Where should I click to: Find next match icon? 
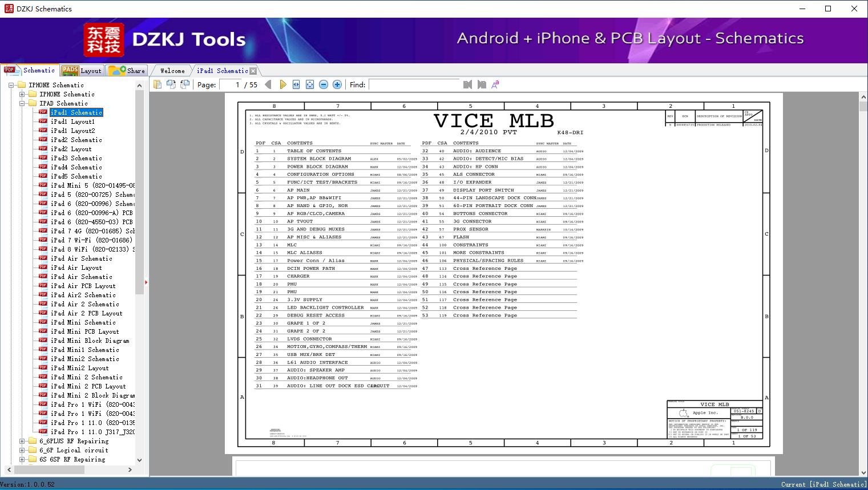click(x=482, y=84)
